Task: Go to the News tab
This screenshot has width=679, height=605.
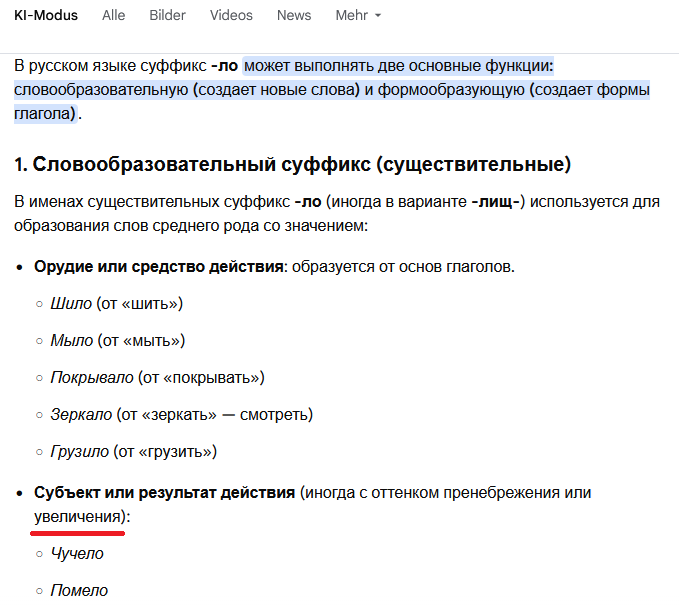Action: coord(294,16)
